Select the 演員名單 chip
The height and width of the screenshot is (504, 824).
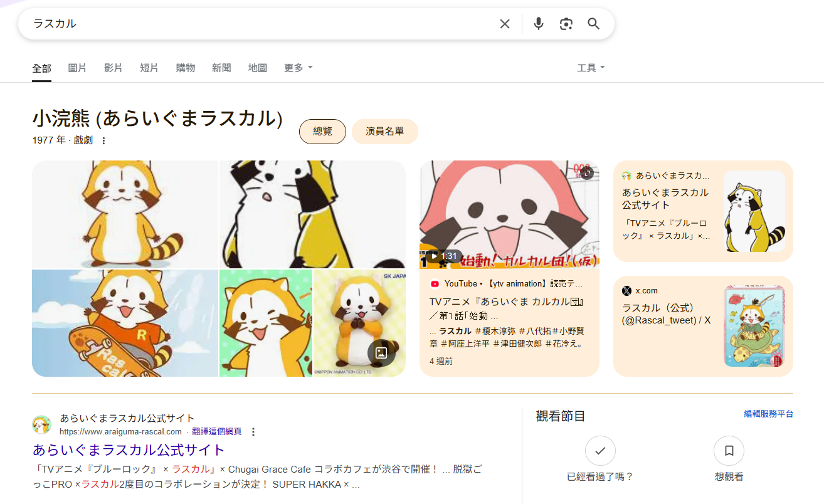pyautogui.click(x=385, y=132)
